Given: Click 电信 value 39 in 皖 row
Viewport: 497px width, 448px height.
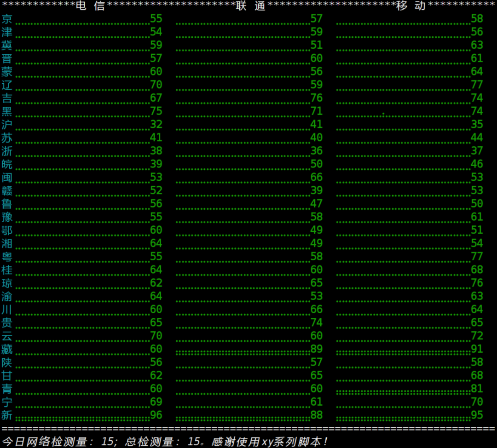Looking at the screenshot, I should tap(156, 164).
